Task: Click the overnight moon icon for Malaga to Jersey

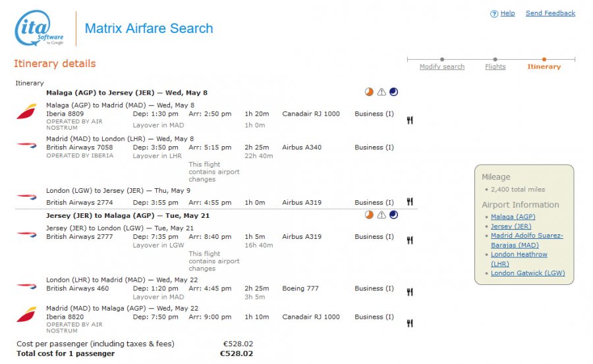Action: (x=393, y=92)
